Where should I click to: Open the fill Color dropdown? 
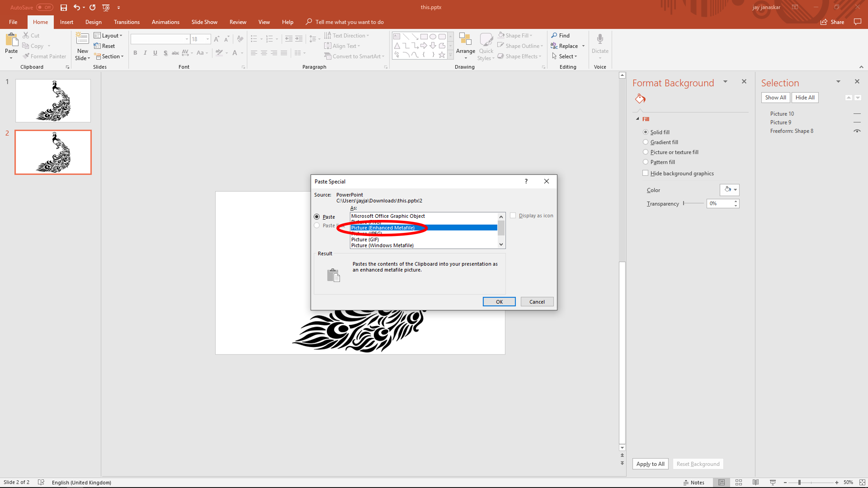pos(735,190)
